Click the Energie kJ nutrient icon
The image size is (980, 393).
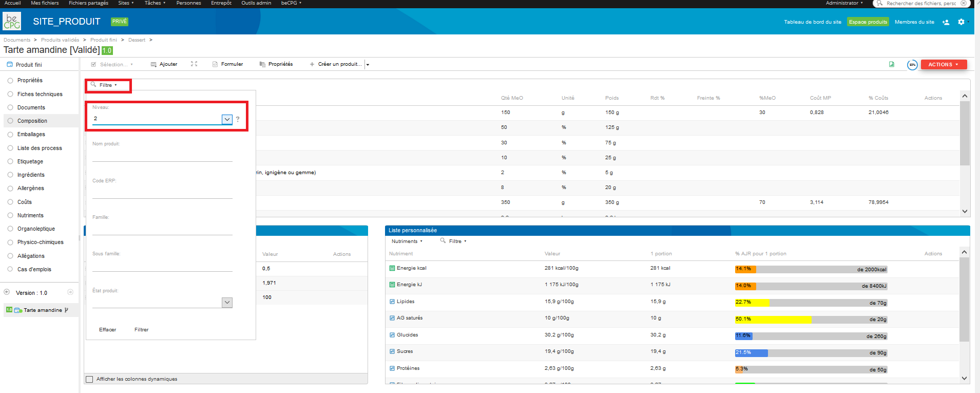click(x=392, y=285)
